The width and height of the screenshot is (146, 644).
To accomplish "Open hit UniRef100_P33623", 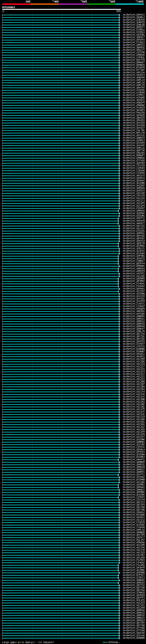I will pos(134,42).
